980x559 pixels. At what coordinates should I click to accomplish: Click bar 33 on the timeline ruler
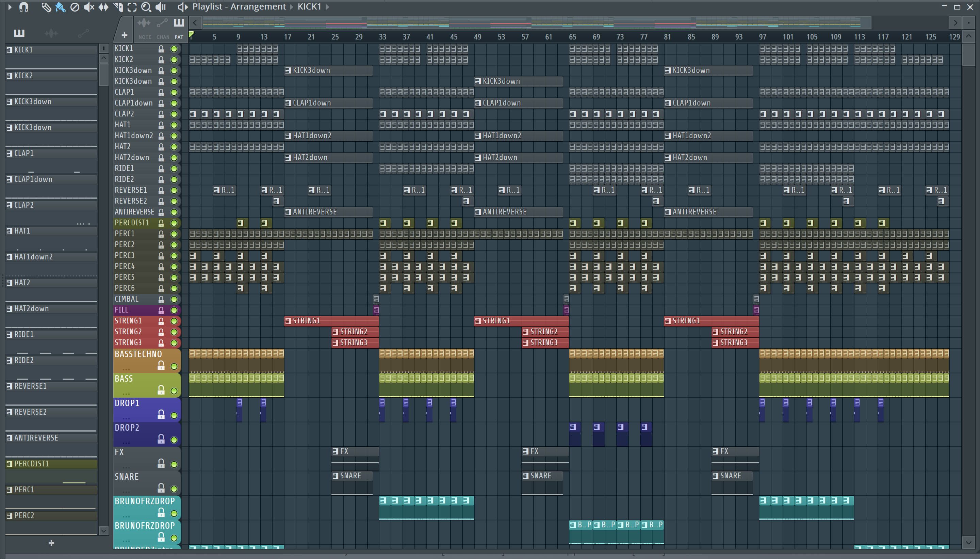[382, 37]
